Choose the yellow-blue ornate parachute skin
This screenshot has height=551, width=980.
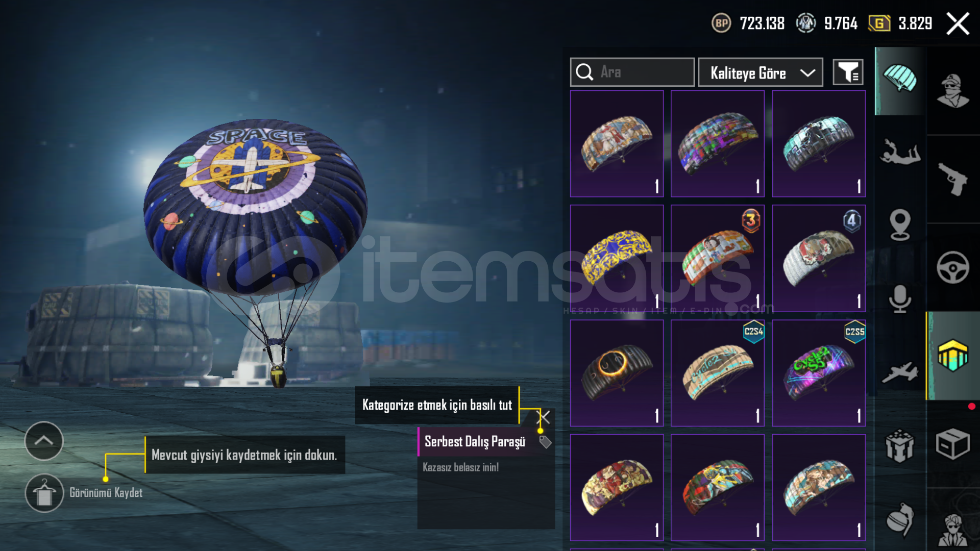tap(617, 258)
